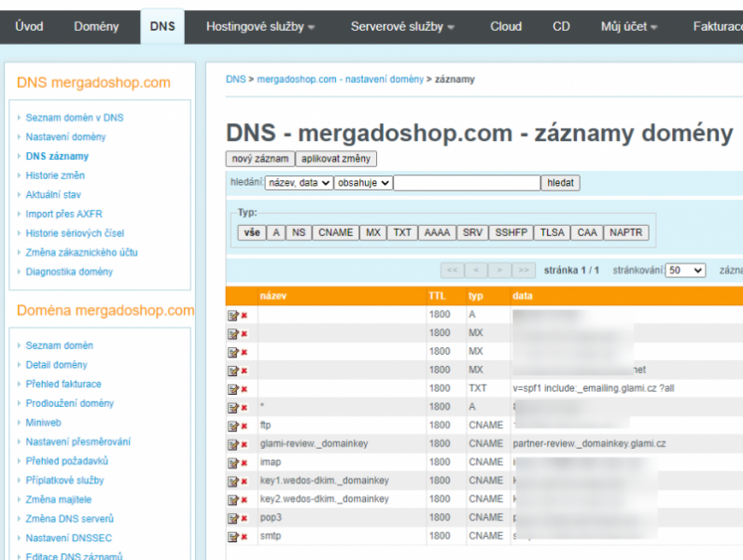Open the CD menu item

[x=561, y=26]
